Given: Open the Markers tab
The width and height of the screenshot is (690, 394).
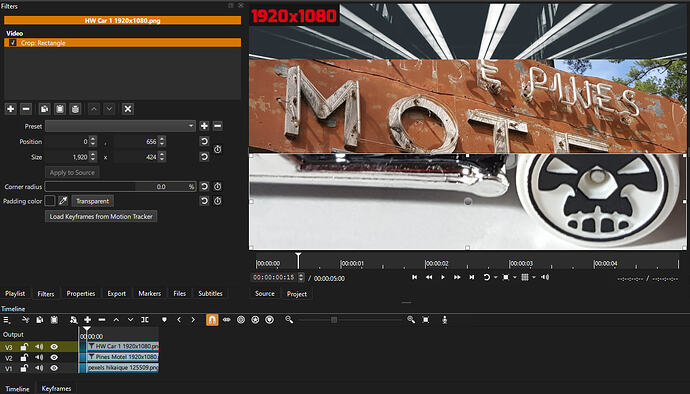Looking at the screenshot, I should [x=150, y=293].
